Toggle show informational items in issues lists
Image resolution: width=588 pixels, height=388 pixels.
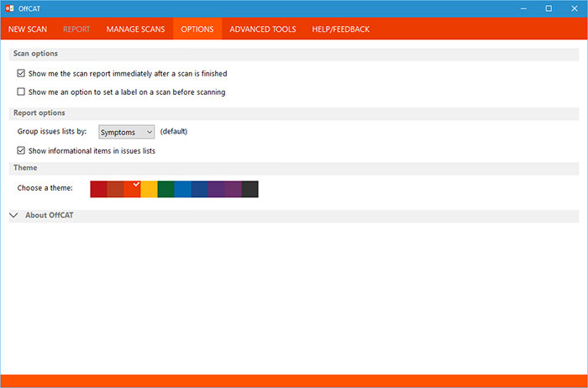tap(21, 150)
